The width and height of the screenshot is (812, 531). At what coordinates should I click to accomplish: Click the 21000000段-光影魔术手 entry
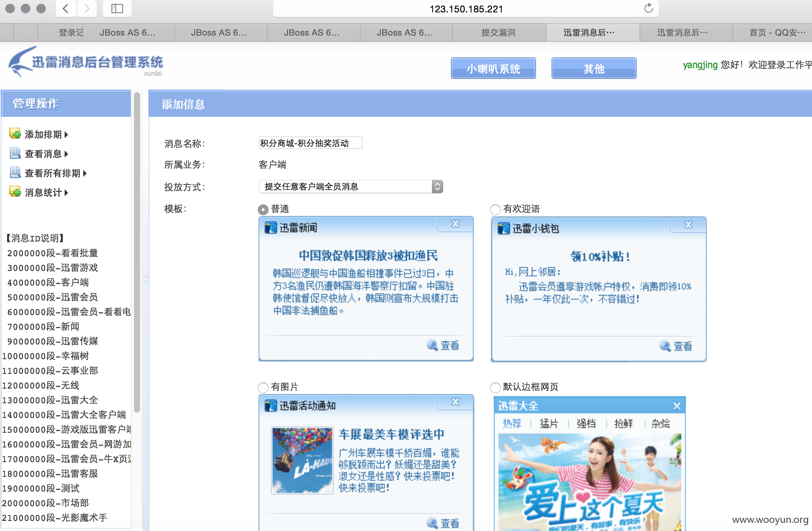[x=55, y=517]
